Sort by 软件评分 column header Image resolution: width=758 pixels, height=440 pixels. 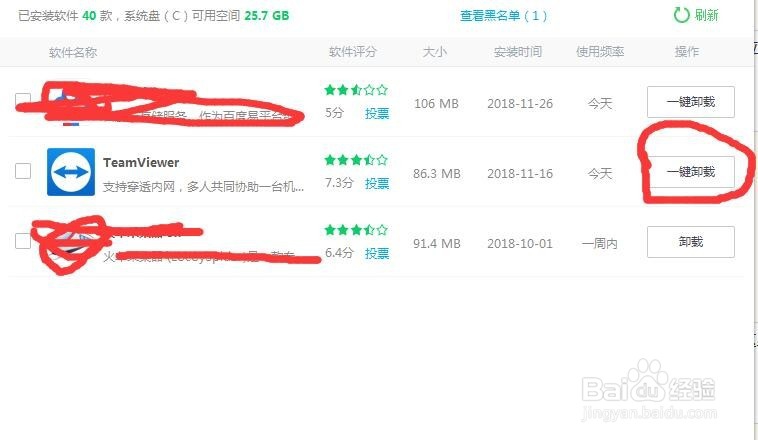(x=353, y=52)
